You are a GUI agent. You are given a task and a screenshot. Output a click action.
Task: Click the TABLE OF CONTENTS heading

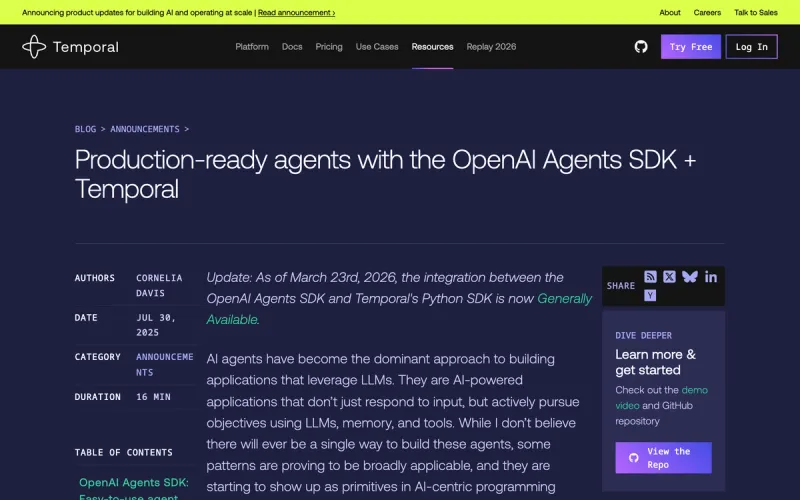123,452
